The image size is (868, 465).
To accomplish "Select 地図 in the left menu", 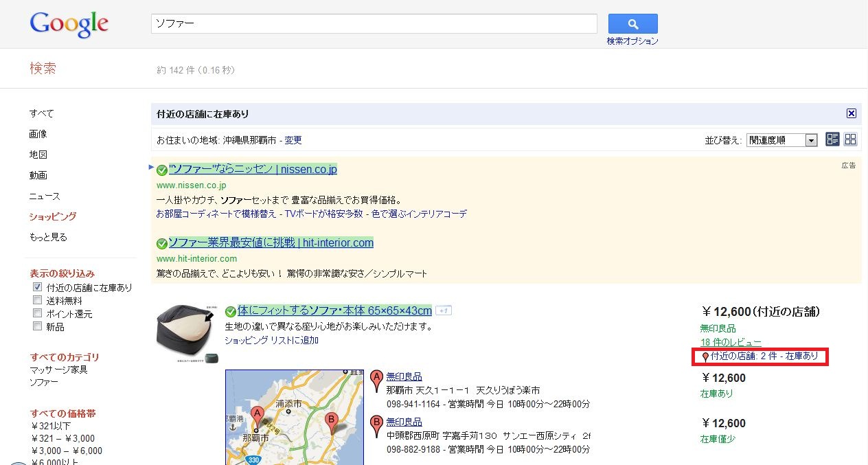I will pos(38,155).
